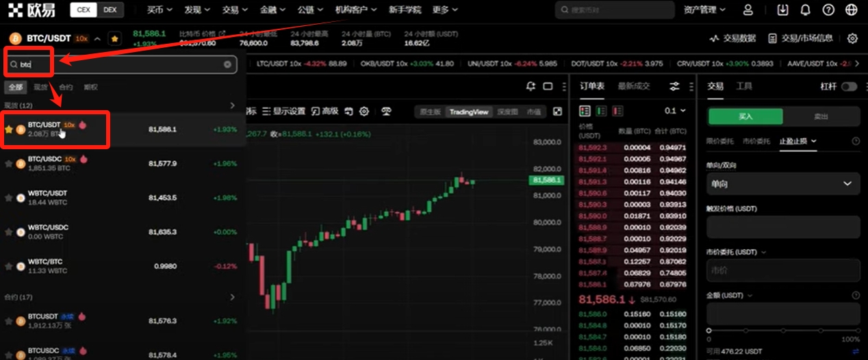Switch to 最新成交 tab

pos(634,86)
